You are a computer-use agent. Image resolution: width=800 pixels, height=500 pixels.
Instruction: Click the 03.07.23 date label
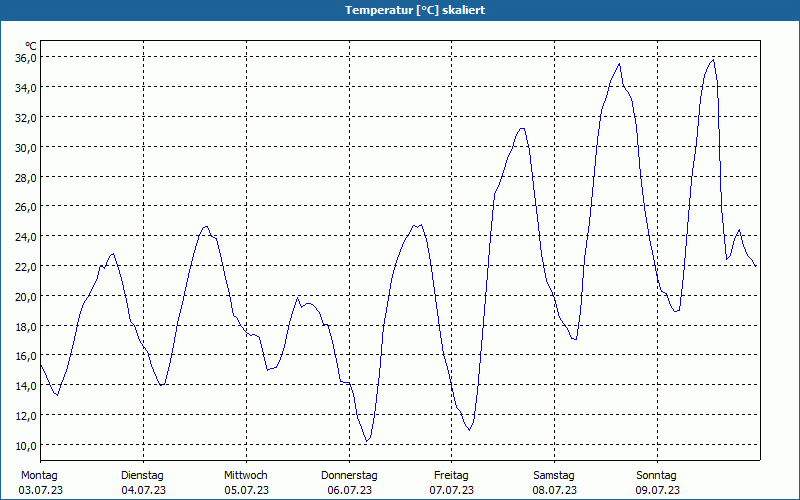[40, 490]
